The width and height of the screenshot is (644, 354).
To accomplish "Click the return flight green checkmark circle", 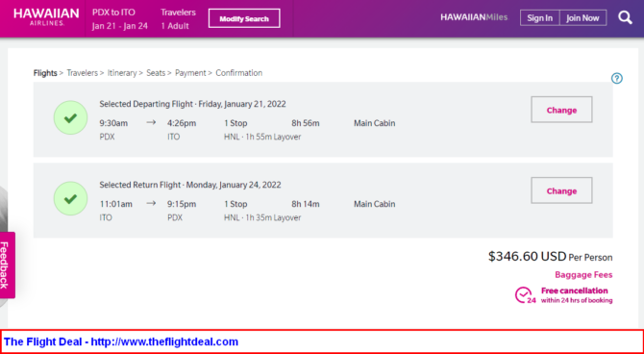I will tap(70, 198).
